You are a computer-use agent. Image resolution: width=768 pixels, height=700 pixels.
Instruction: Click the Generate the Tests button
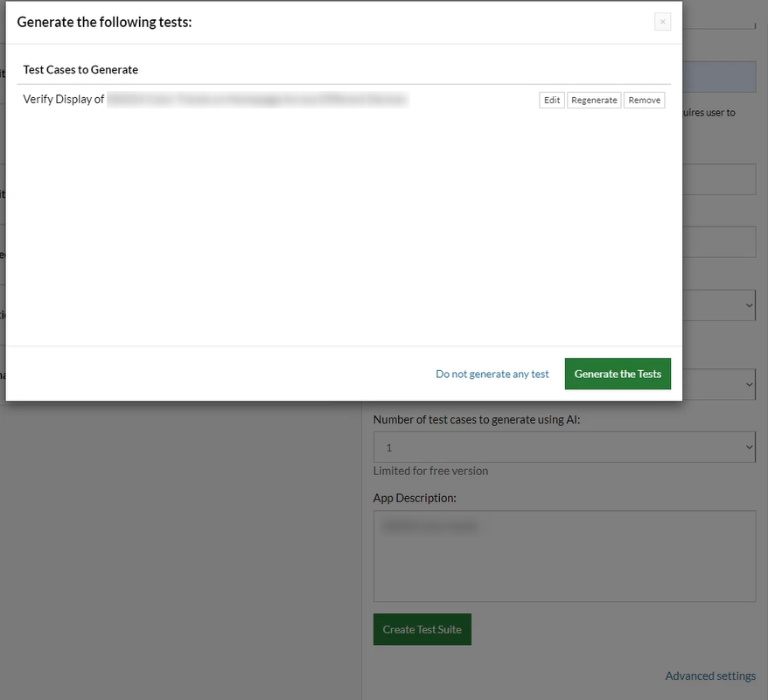(618, 374)
